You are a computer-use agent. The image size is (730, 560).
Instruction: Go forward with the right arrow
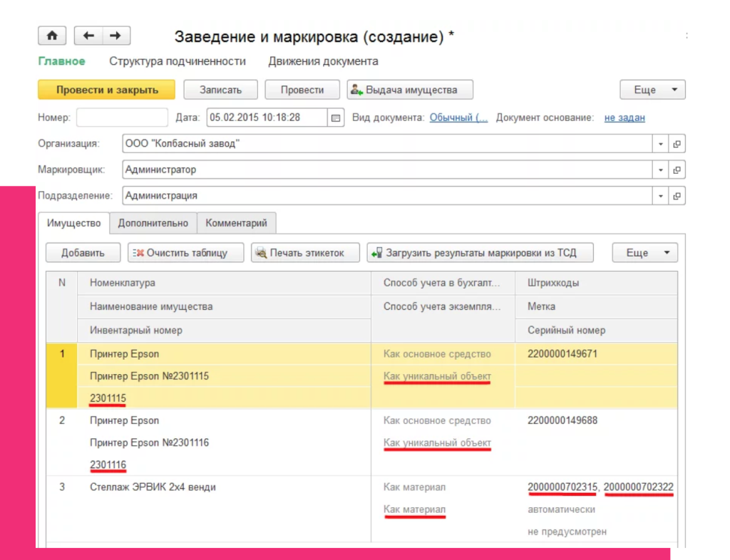(x=115, y=36)
